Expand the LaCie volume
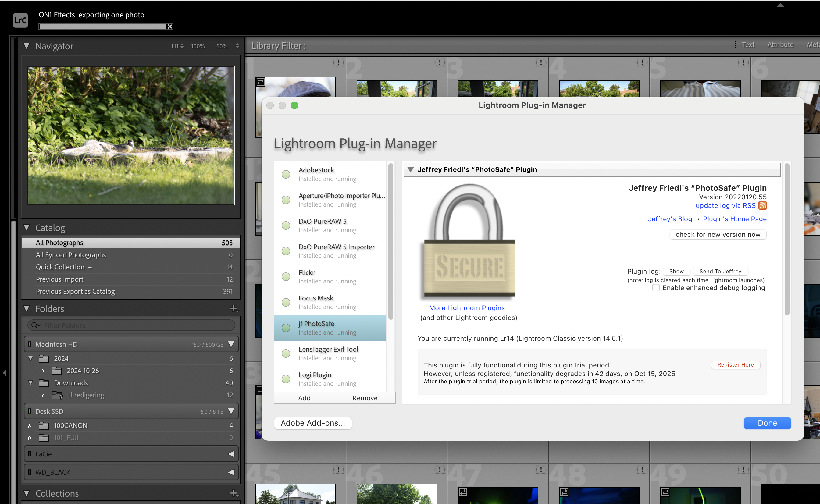This screenshot has width=820, height=504. (231, 454)
